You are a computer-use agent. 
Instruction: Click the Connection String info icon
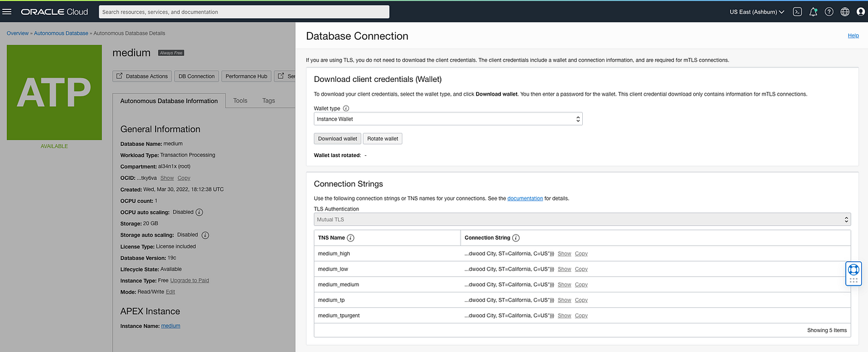(x=516, y=238)
